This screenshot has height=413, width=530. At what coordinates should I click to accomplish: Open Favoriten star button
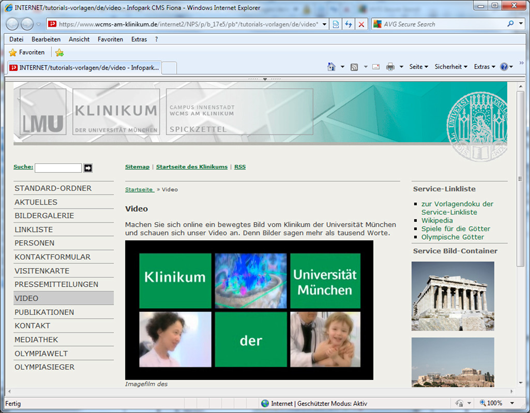pos(27,52)
